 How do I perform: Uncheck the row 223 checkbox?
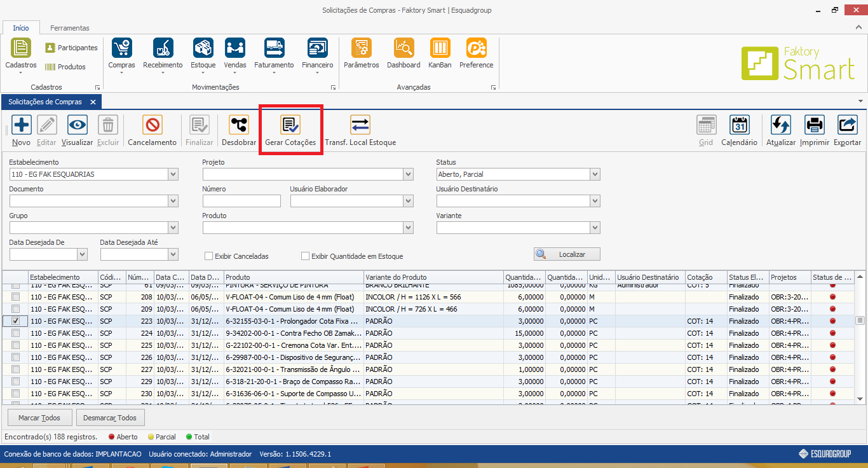coord(16,321)
